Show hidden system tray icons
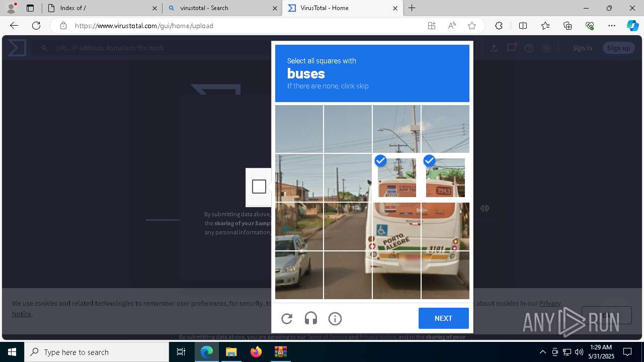The image size is (644, 362). [x=542, y=352]
